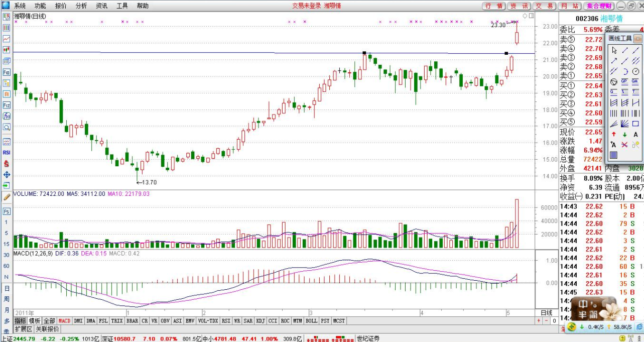This screenshot has width=644, height=342.
Task: Open the 模板 tab
Action: 35,320
